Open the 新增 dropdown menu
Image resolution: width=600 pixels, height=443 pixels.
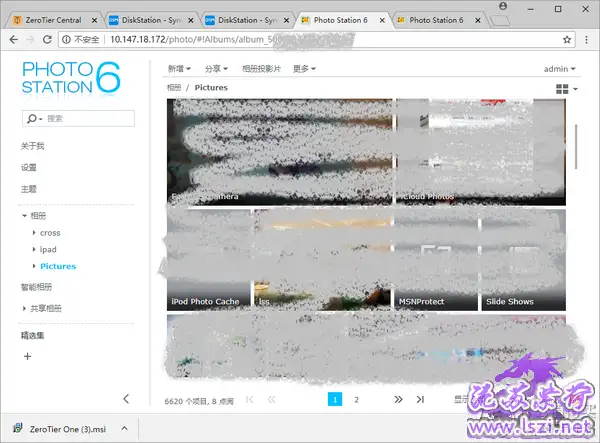point(179,69)
